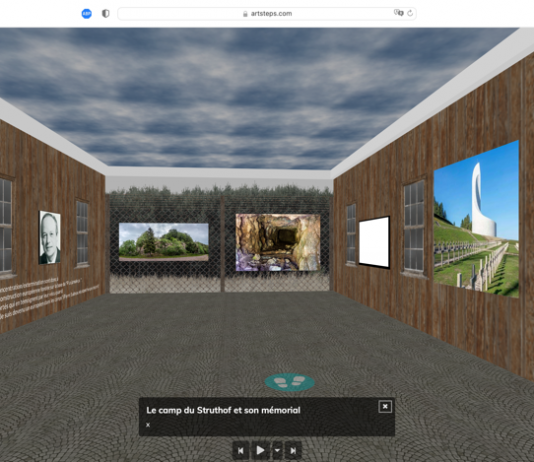The image size is (534, 462).
Task: Click the translate page icon in address bar
Action: coord(398,13)
